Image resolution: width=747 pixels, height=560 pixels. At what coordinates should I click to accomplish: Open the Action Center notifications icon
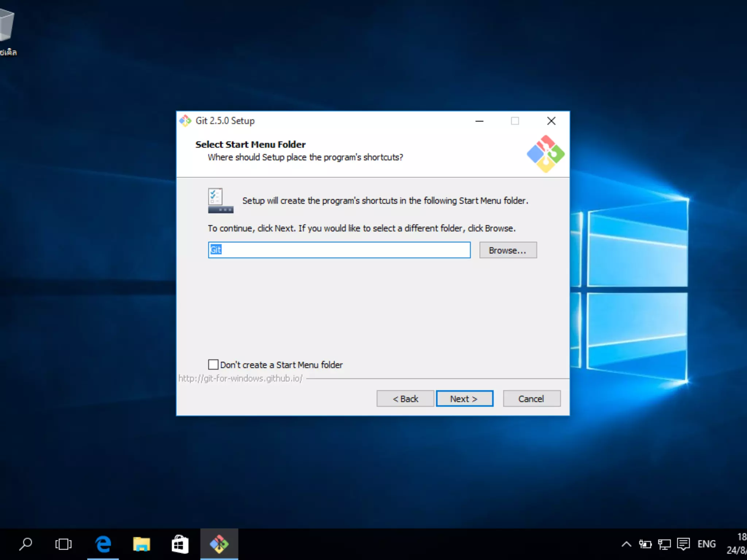pos(683,544)
